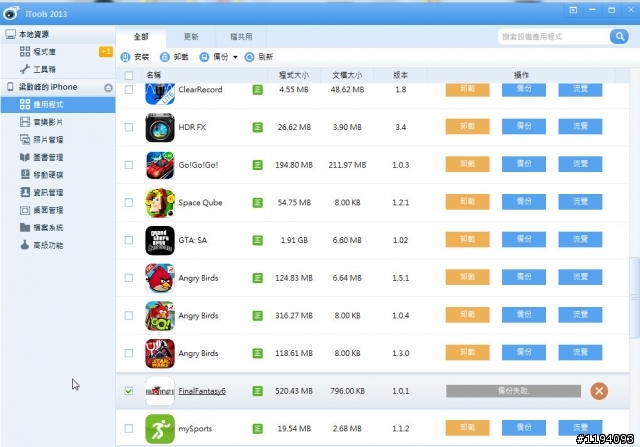Cancel the failed FinalFantasy6 backup with red X
This screenshot has width=640, height=447.
pos(599,391)
